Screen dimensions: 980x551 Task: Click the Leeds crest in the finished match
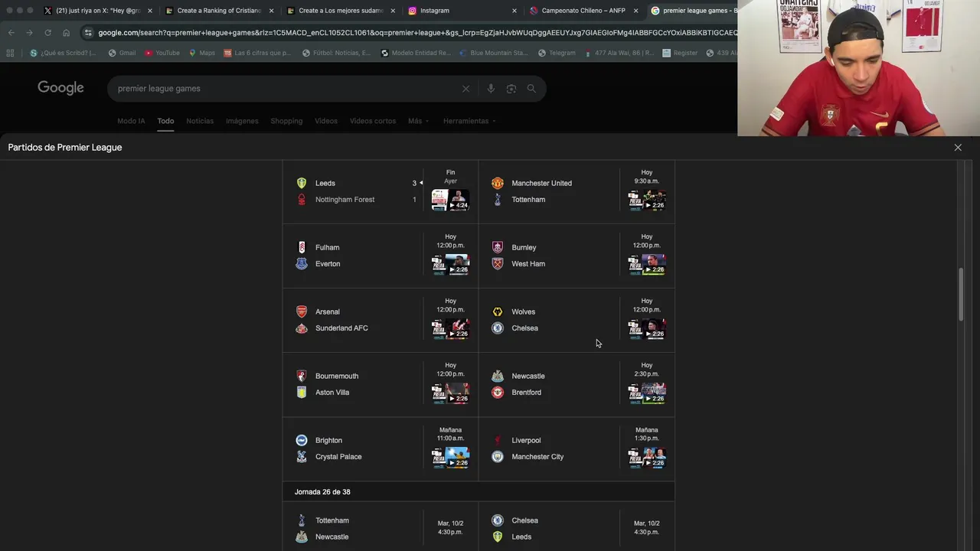click(x=302, y=183)
